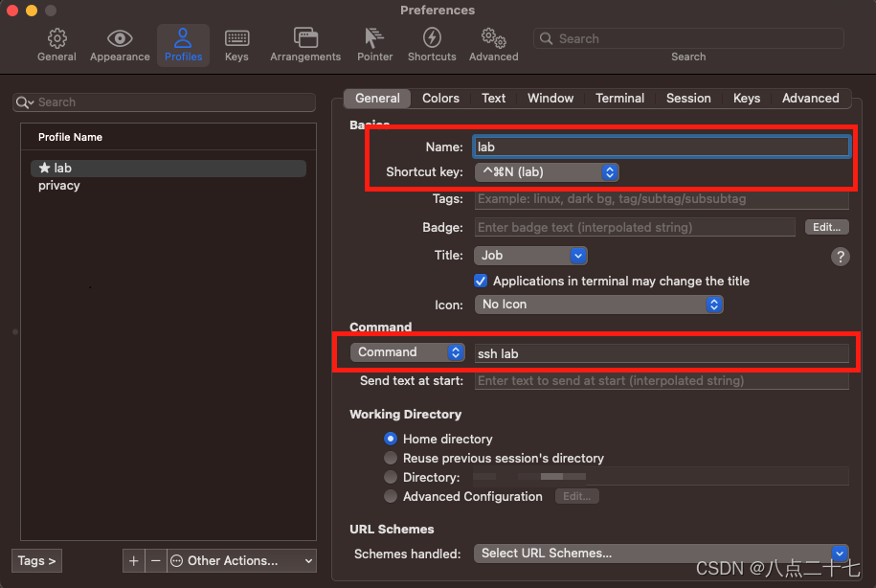Open the Pointer preferences pane

pos(375,45)
